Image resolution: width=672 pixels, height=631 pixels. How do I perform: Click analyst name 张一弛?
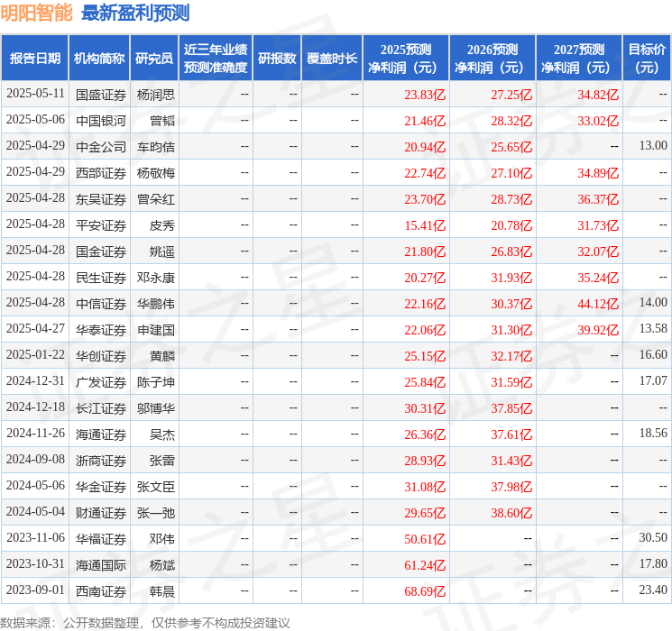(x=155, y=513)
